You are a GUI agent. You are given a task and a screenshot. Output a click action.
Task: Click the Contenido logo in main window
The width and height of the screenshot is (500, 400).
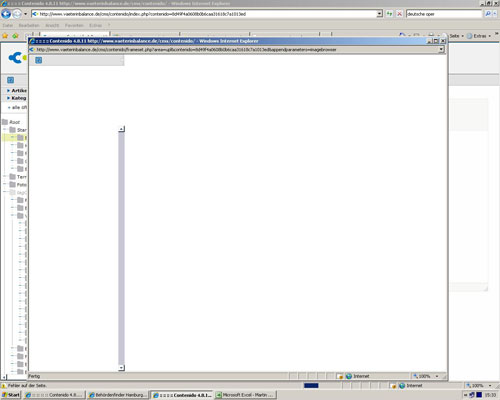click(17, 58)
